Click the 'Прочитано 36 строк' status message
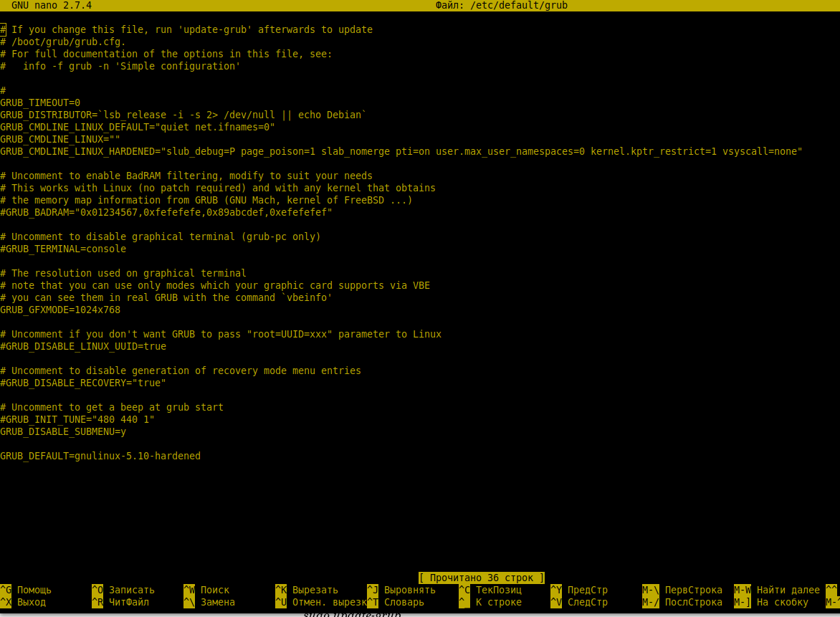Image resolution: width=840 pixels, height=617 pixels. 482,578
